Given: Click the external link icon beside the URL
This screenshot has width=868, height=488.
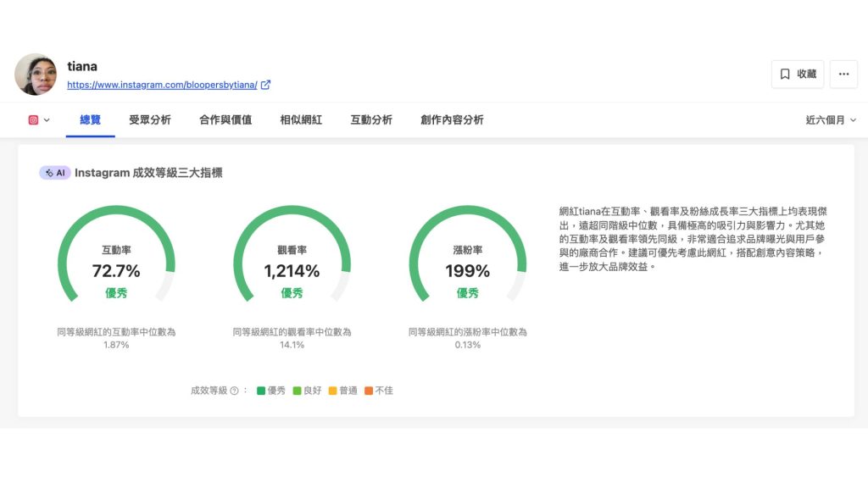Looking at the screenshot, I should (x=265, y=85).
